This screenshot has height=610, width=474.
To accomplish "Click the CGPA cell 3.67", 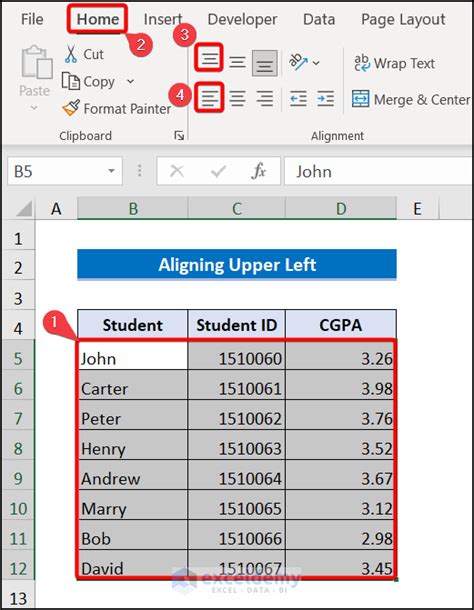I will click(x=341, y=475).
